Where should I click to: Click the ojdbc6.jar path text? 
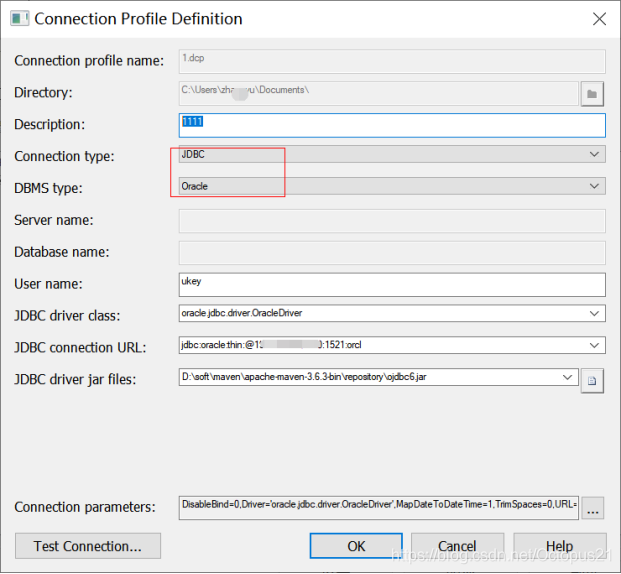coord(304,377)
